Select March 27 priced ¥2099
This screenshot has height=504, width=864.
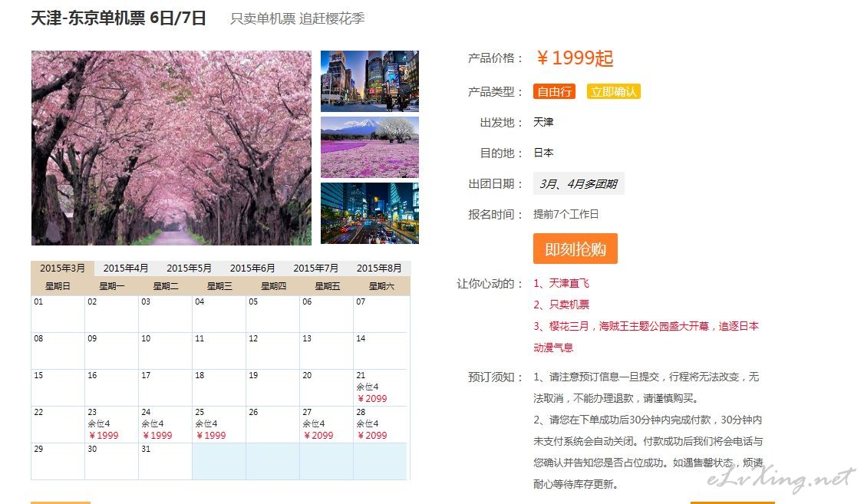click(327, 425)
